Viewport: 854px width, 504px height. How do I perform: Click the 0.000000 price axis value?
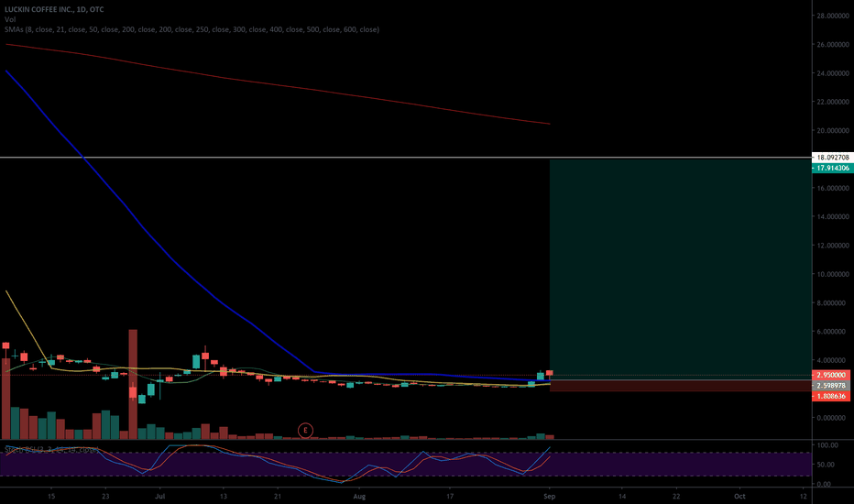[835, 418]
